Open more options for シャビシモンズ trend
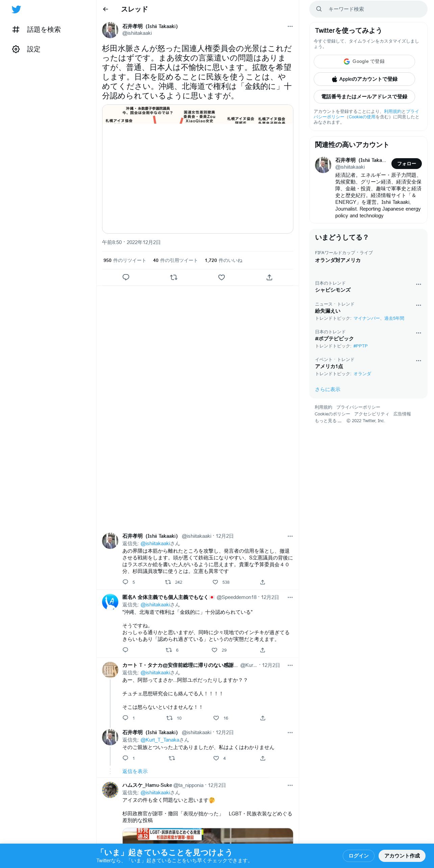The width and height of the screenshot is (434, 868). (418, 284)
